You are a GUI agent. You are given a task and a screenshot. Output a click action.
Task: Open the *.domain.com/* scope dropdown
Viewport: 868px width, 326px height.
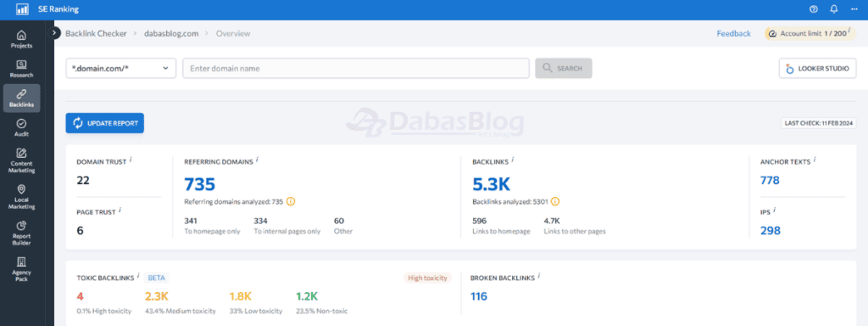120,68
